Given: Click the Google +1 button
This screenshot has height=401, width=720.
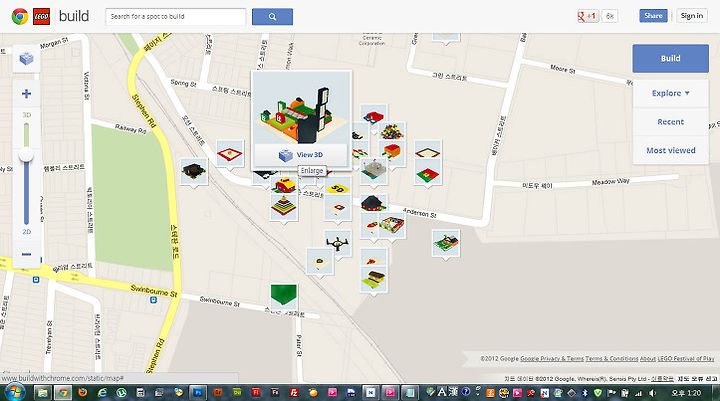Looking at the screenshot, I should coord(588,16).
